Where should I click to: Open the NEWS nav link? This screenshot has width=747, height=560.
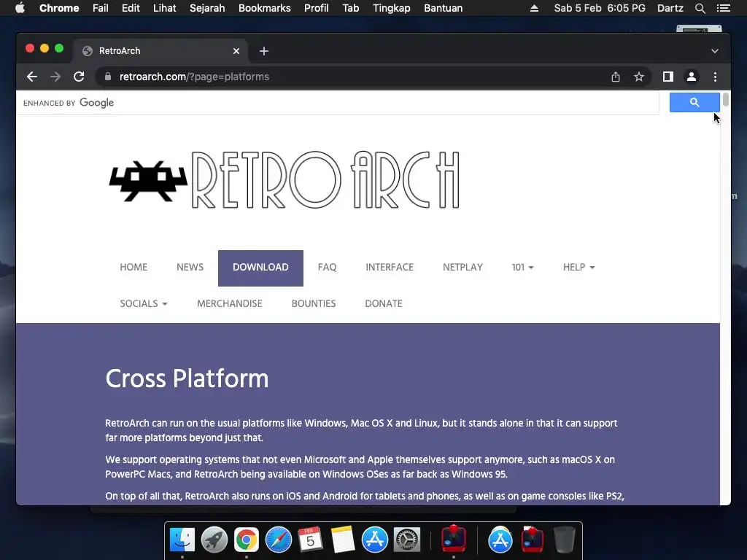click(x=190, y=268)
